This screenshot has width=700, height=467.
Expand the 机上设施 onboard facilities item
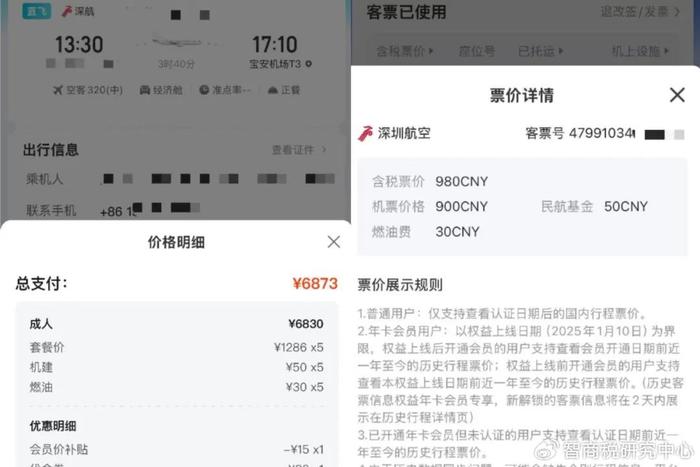click(640, 51)
